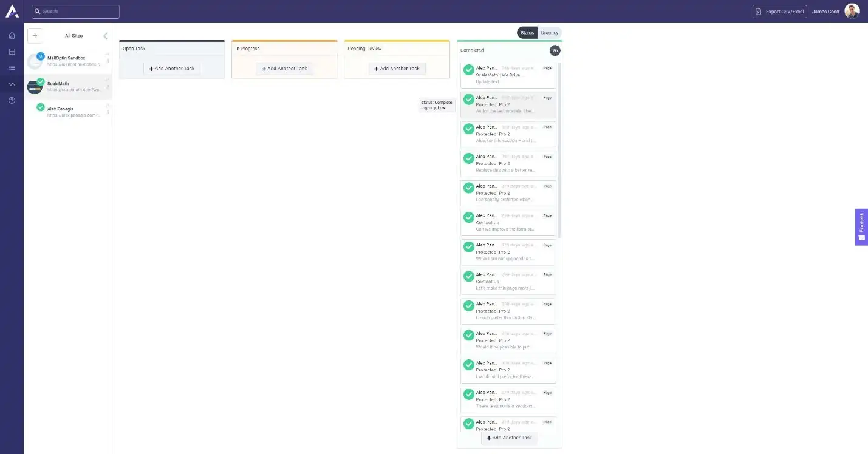Switch board grouping to Urgency

pyautogui.click(x=548, y=32)
